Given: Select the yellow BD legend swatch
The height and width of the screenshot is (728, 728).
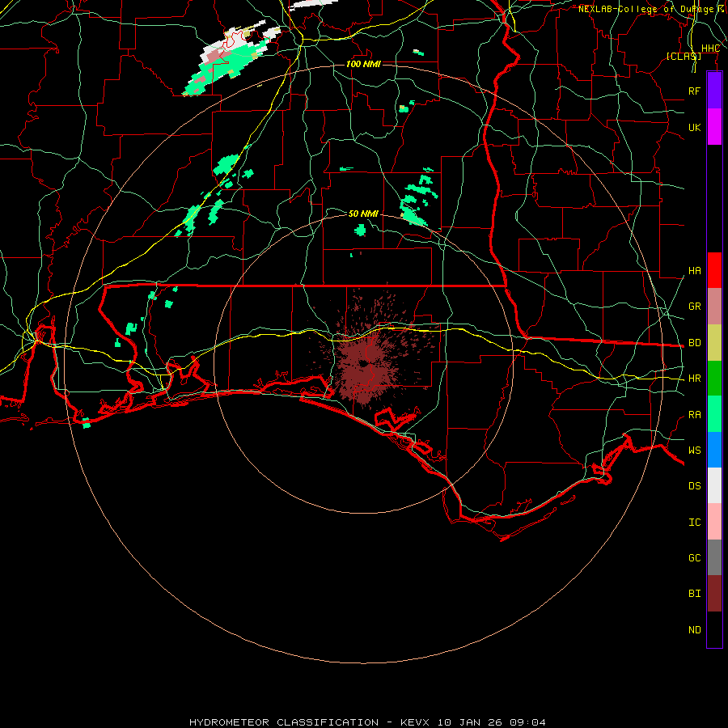Looking at the screenshot, I should click(714, 342).
